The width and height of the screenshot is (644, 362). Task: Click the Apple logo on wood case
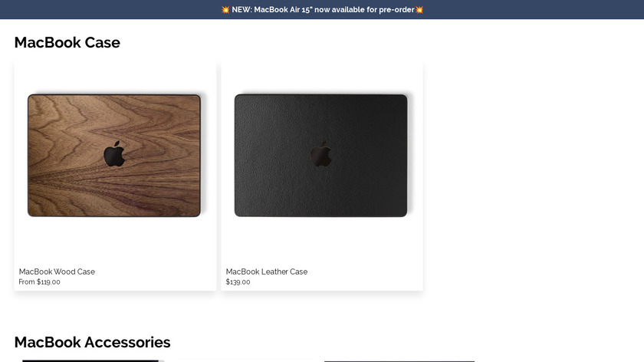(114, 153)
